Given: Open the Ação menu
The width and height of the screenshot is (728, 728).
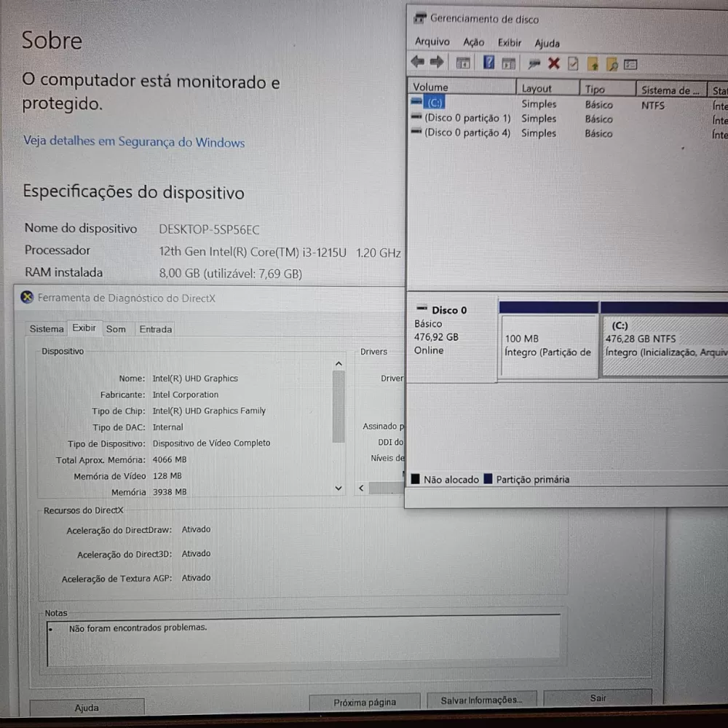Looking at the screenshot, I should tap(474, 43).
